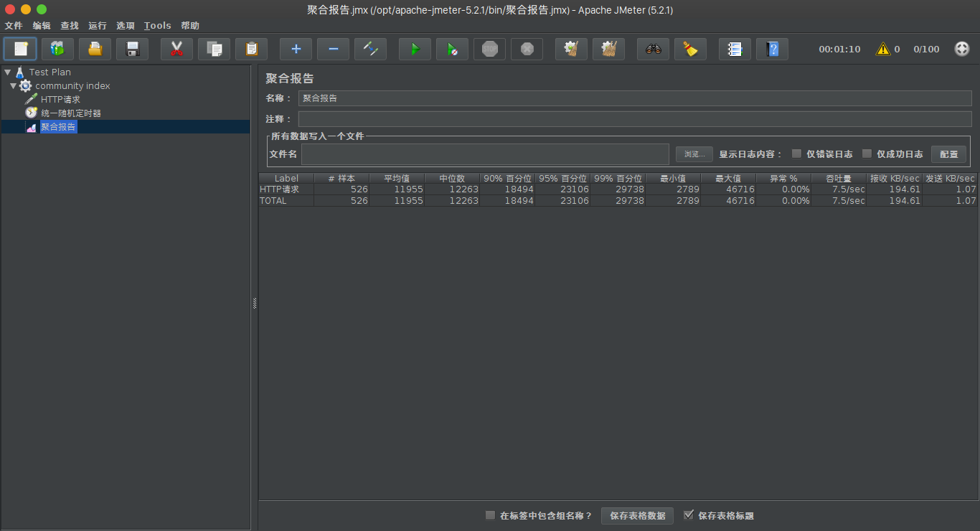Click the 保存表格数据 button
The height and width of the screenshot is (531, 980).
pos(637,515)
